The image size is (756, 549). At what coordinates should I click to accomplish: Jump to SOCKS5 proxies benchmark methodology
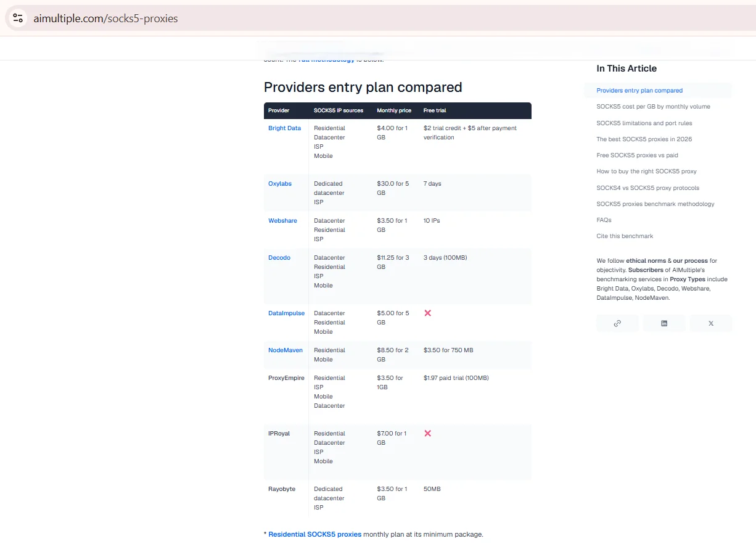[x=655, y=204]
